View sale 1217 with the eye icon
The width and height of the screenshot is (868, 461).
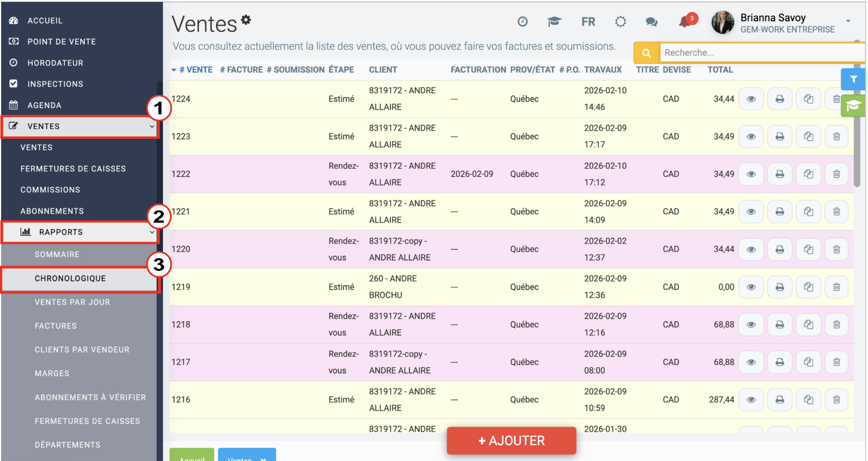[x=751, y=362]
